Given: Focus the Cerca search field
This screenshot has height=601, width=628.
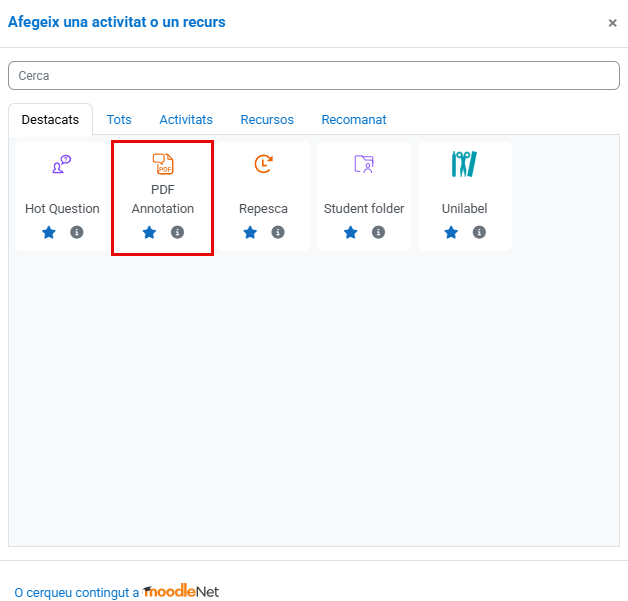Looking at the screenshot, I should [x=314, y=76].
